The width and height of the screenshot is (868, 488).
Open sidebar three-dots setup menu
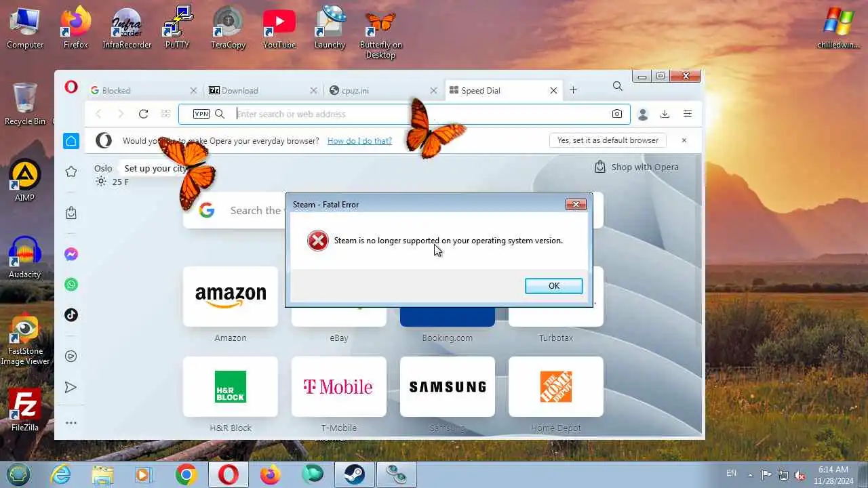[x=71, y=423]
